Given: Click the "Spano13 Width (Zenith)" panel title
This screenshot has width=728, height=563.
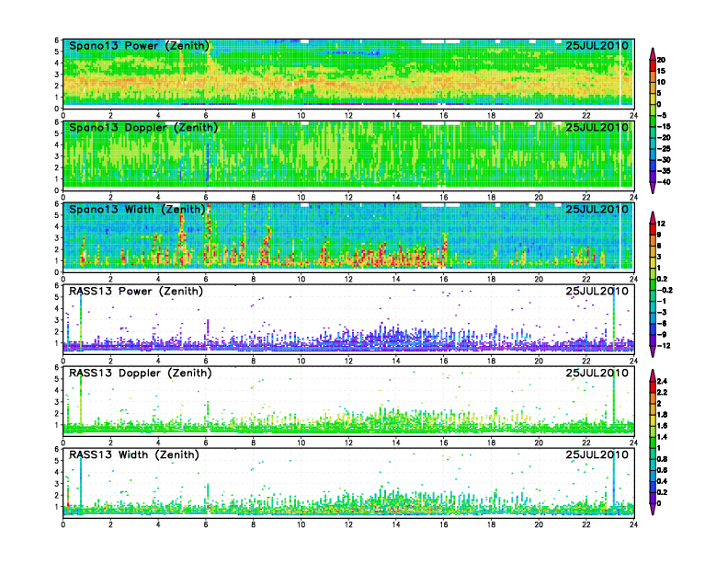Looking at the screenshot, I should [137, 210].
